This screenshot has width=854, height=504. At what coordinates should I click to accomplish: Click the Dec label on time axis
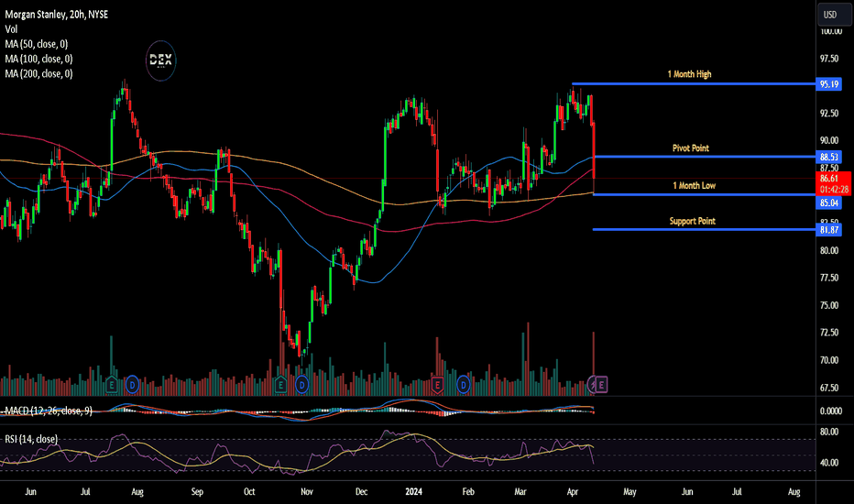pyautogui.click(x=361, y=491)
